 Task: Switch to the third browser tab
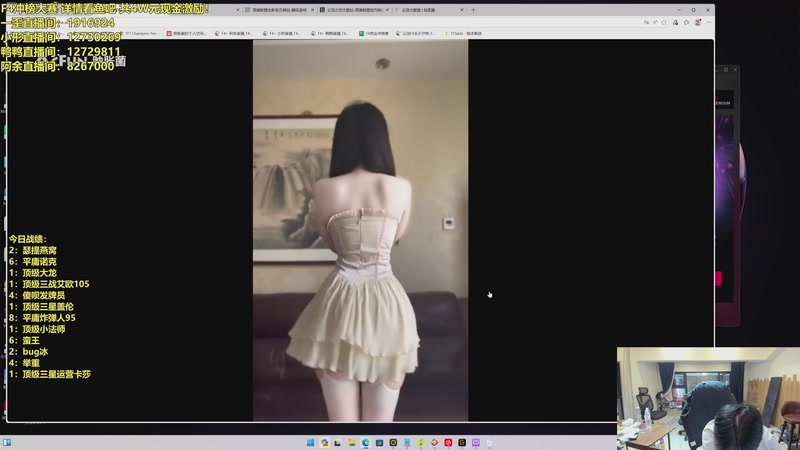(x=354, y=10)
